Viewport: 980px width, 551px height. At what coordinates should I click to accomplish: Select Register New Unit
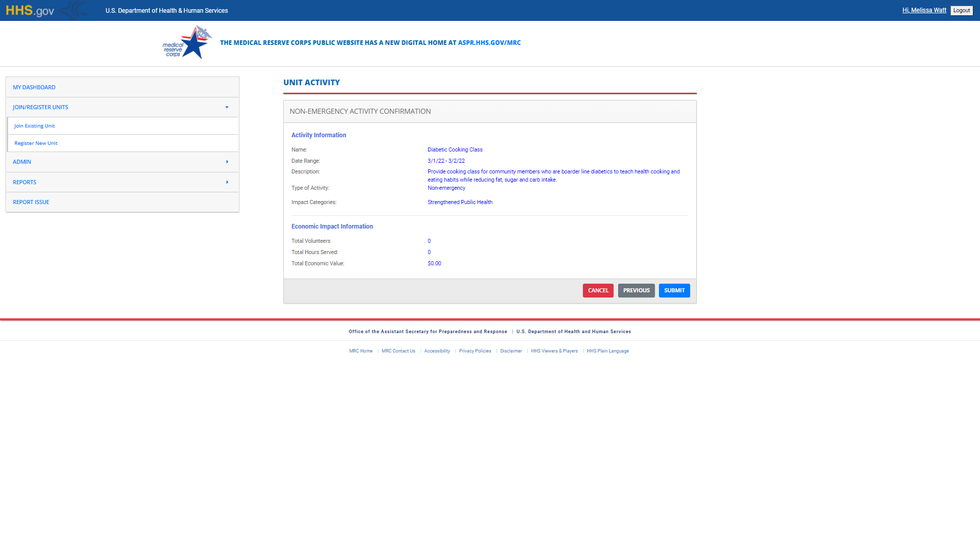(36, 143)
